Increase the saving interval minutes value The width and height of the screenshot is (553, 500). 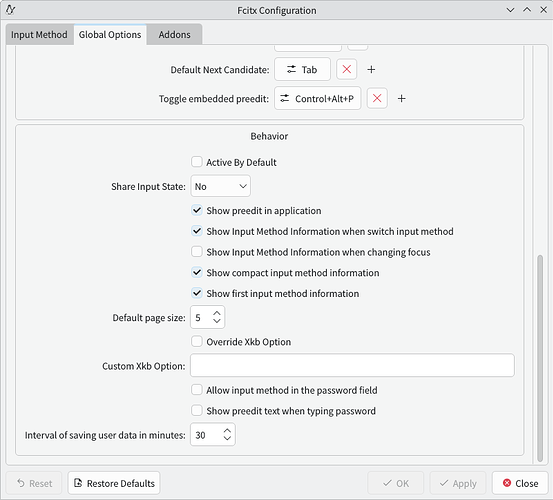[227, 431]
